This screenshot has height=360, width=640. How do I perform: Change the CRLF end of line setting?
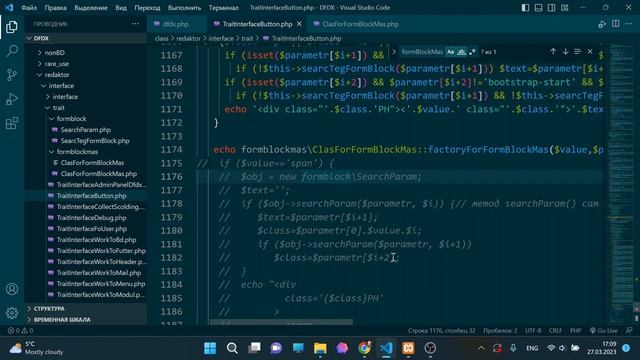coord(555,331)
